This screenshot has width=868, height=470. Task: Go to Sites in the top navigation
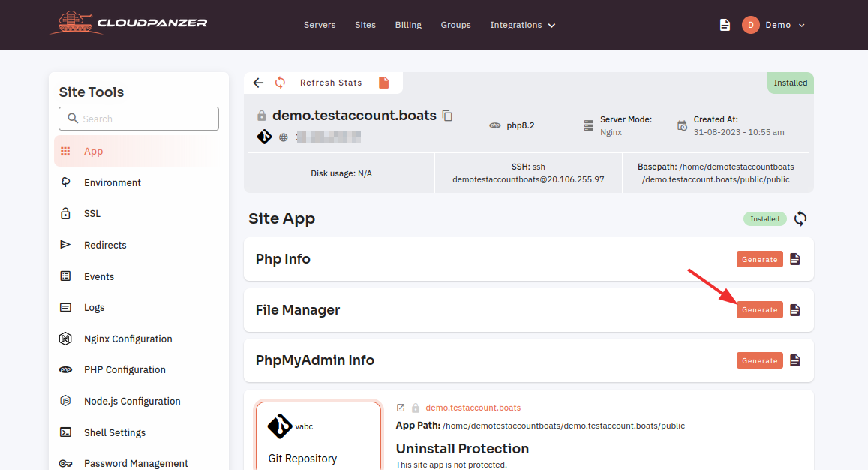point(365,25)
